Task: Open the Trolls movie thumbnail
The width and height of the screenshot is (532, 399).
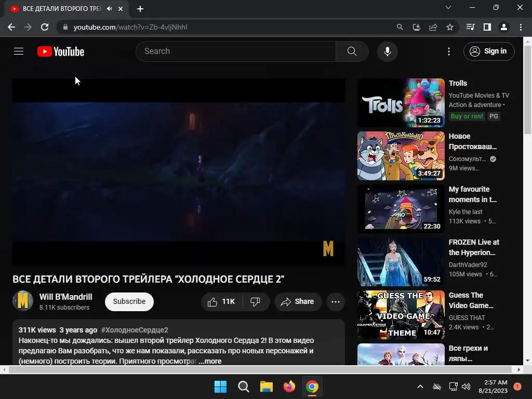Action: [401, 103]
